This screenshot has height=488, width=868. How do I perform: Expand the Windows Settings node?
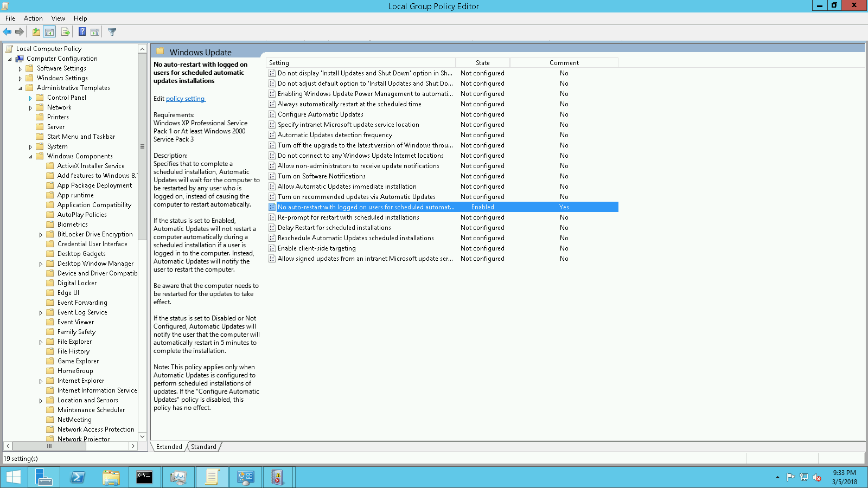click(x=20, y=79)
